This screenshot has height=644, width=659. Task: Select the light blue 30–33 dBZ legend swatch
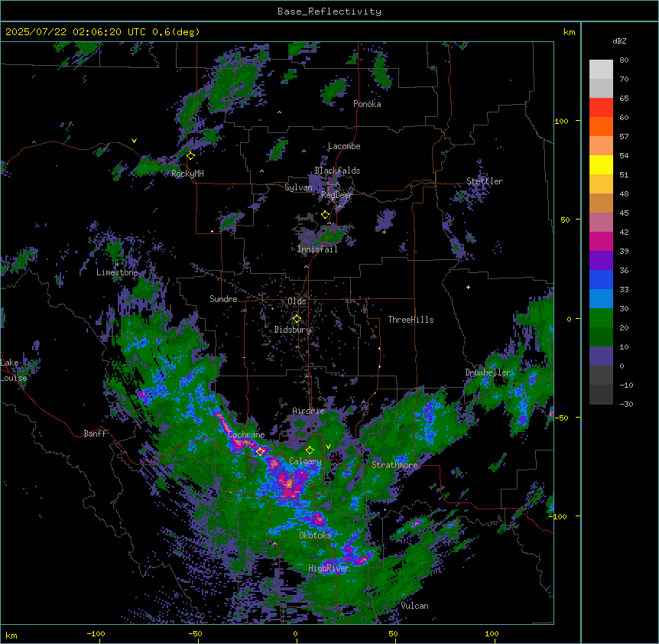point(601,299)
